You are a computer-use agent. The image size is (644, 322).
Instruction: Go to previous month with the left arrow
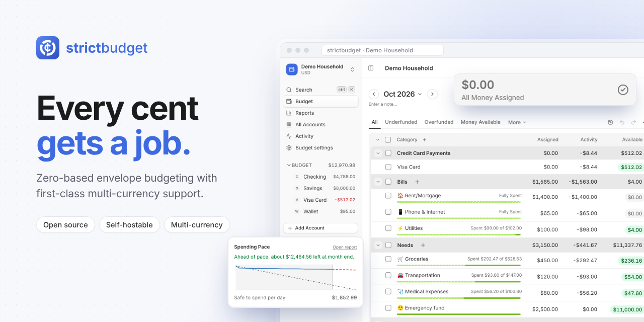pos(374,94)
